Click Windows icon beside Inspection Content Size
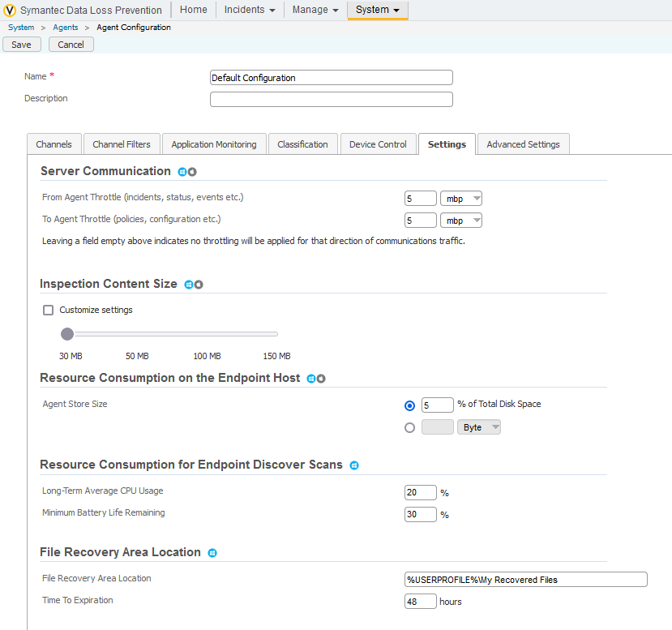 (188, 285)
